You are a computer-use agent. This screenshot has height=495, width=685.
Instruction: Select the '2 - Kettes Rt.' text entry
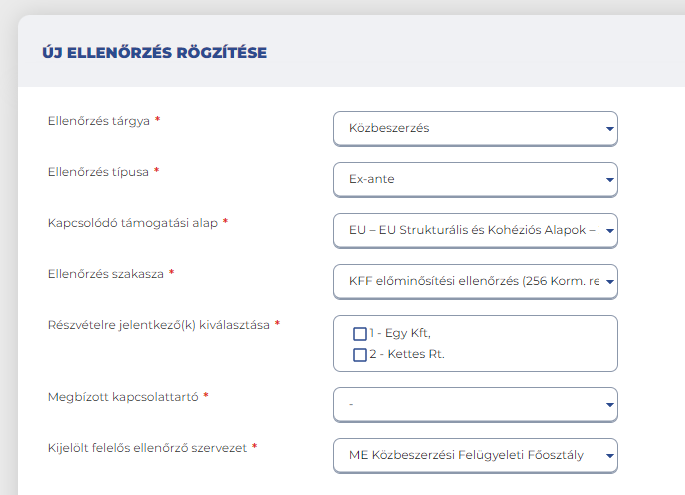pyautogui.click(x=407, y=354)
